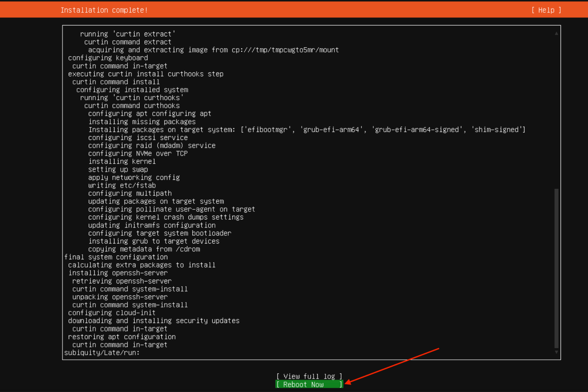
Task: Select the 'installing kernel' log entry
Action: point(122,161)
